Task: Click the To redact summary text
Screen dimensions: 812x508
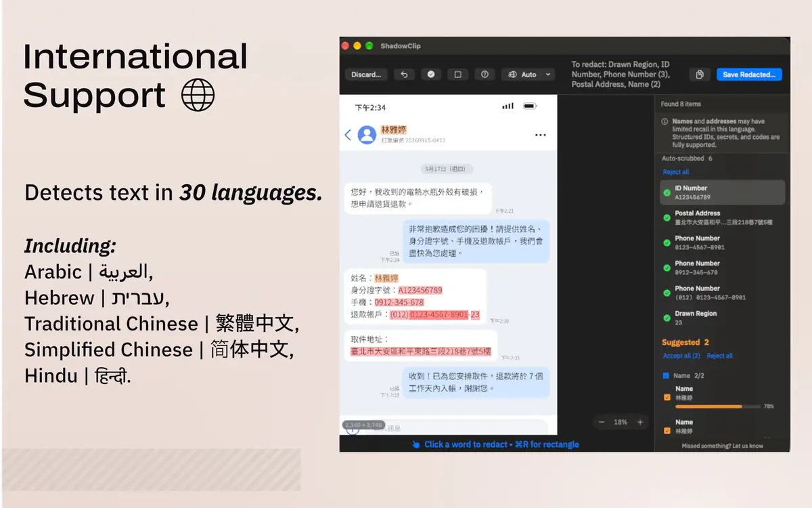Action: point(621,75)
